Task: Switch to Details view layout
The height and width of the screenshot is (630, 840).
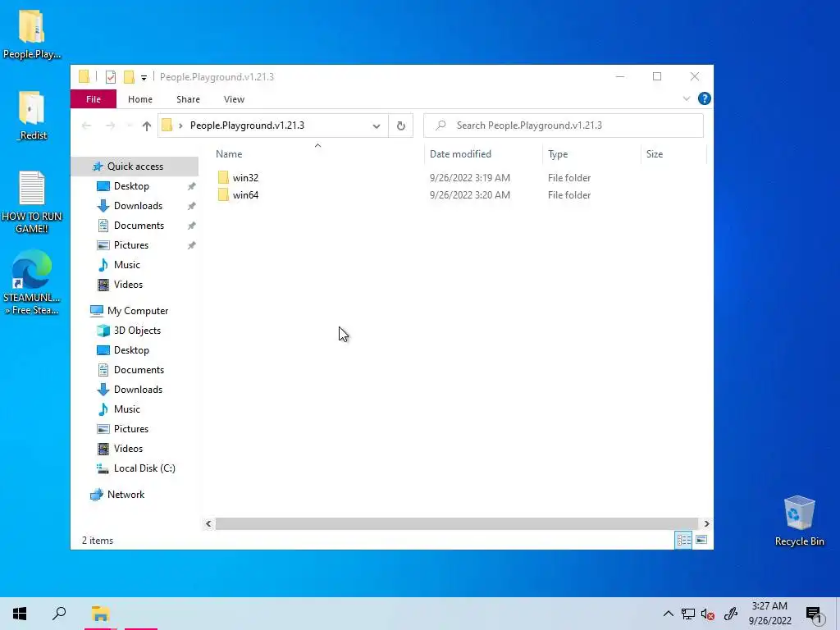Action: 683,540
